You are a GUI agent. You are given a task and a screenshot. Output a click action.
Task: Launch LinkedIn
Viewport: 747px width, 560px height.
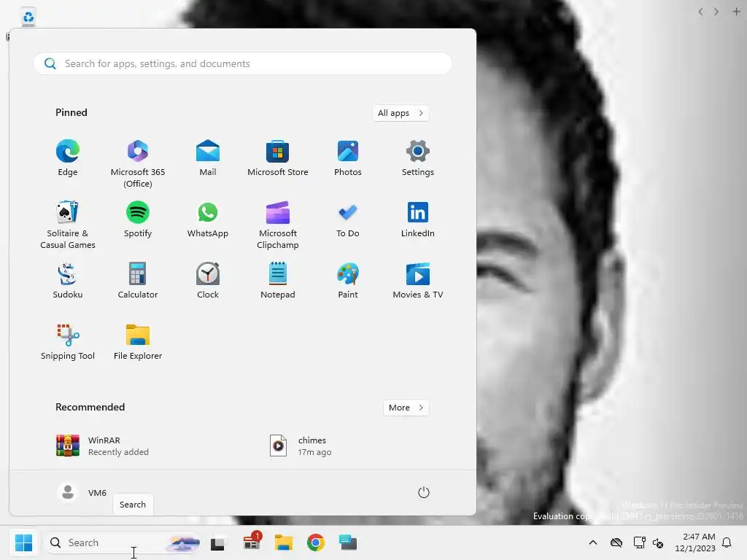[x=418, y=219]
